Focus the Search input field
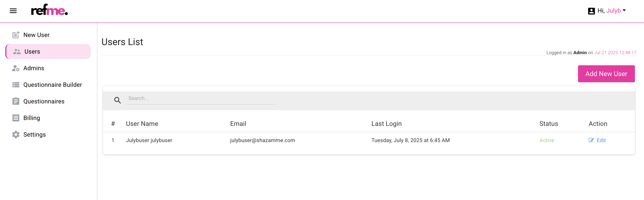 (201, 98)
